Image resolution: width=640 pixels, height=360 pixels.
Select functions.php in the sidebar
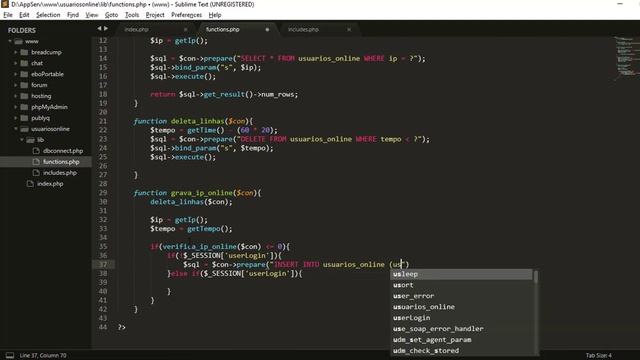click(x=61, y=162)
